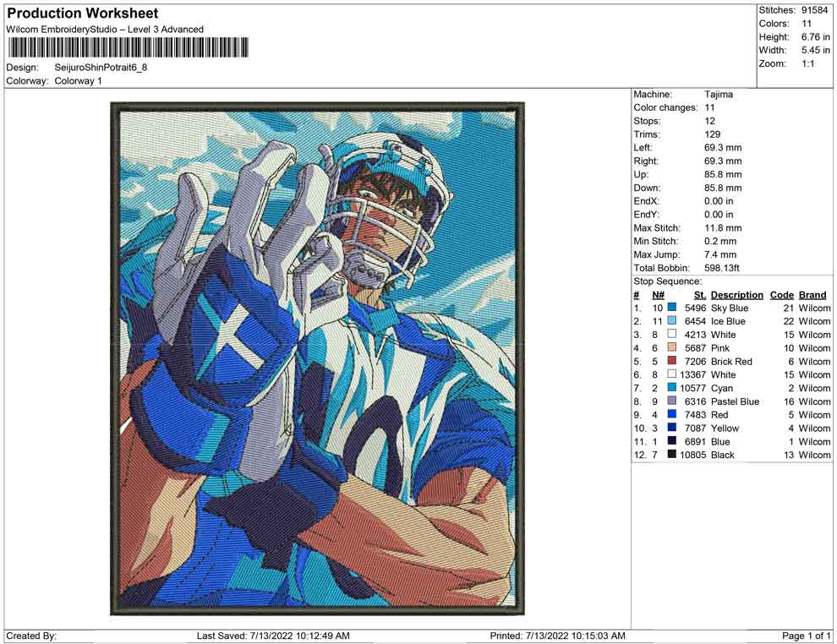Click the Sky Blue color swatch

pos(672,308)
